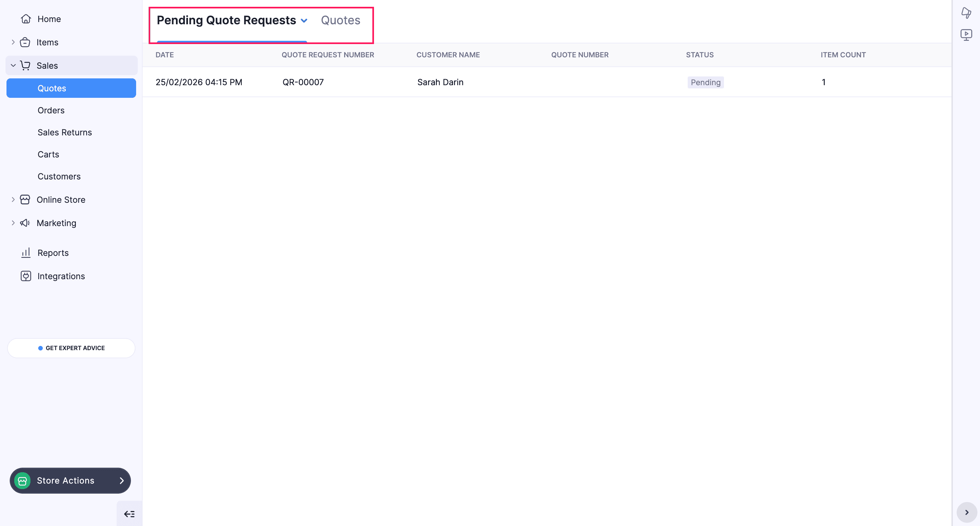Viewport: 980px width, 526px height.
Task: Switch to the Quotes tab
Action: 341,20
